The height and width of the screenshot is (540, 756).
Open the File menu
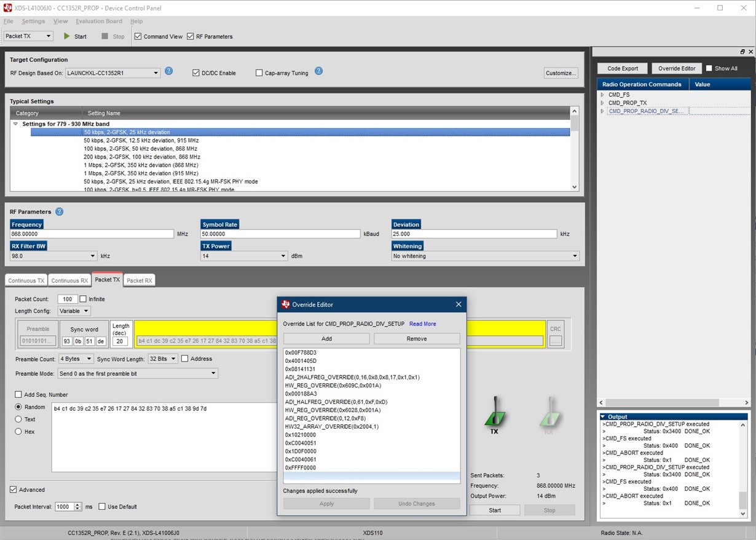(8, 22)
